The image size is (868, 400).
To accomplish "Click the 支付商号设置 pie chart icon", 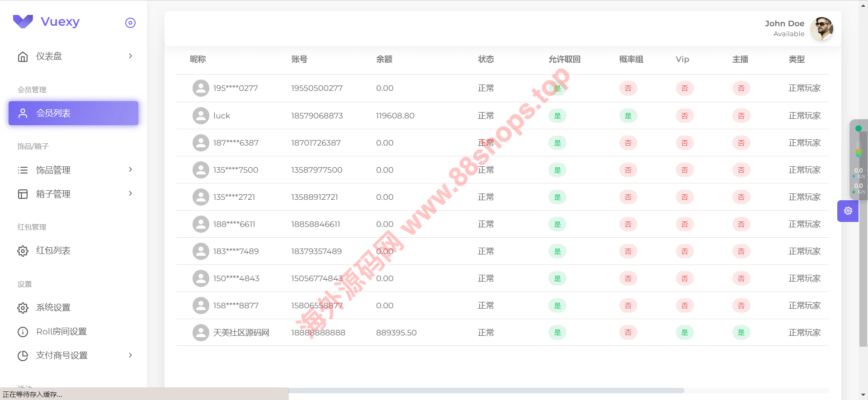I will (23, 356).
